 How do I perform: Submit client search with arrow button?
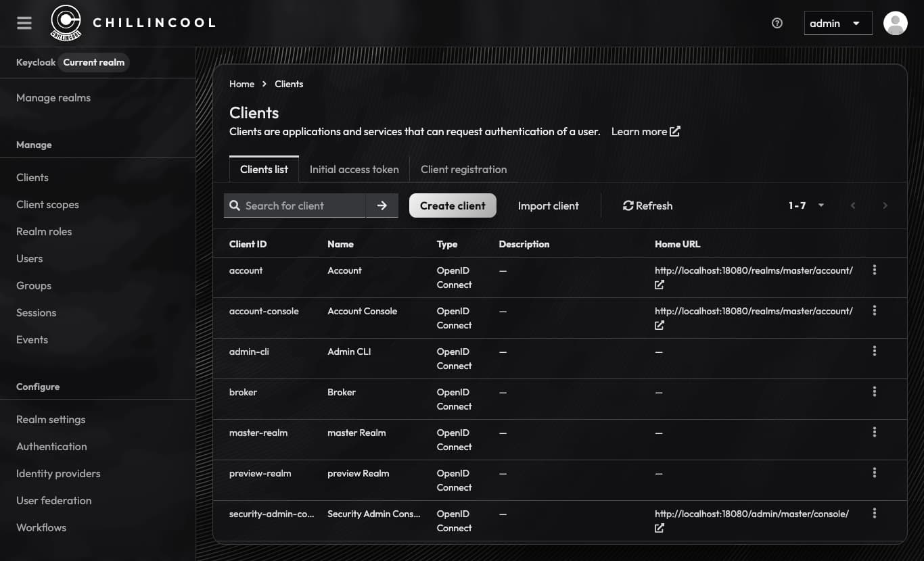coord(382,205)
